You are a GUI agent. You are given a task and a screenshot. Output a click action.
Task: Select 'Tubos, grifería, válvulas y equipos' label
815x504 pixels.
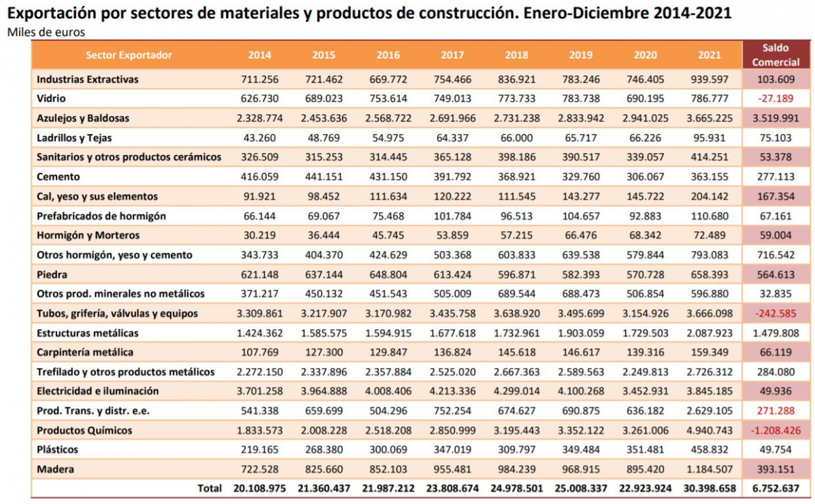117,314
